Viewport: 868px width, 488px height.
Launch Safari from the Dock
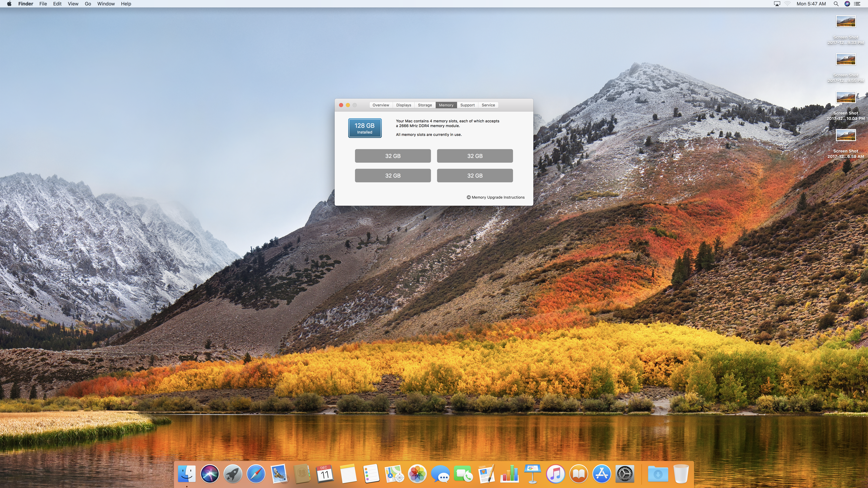256,474
